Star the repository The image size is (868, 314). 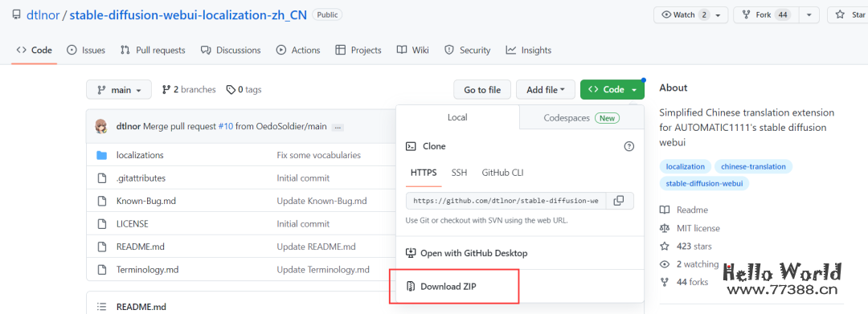(x=848, y=15)
